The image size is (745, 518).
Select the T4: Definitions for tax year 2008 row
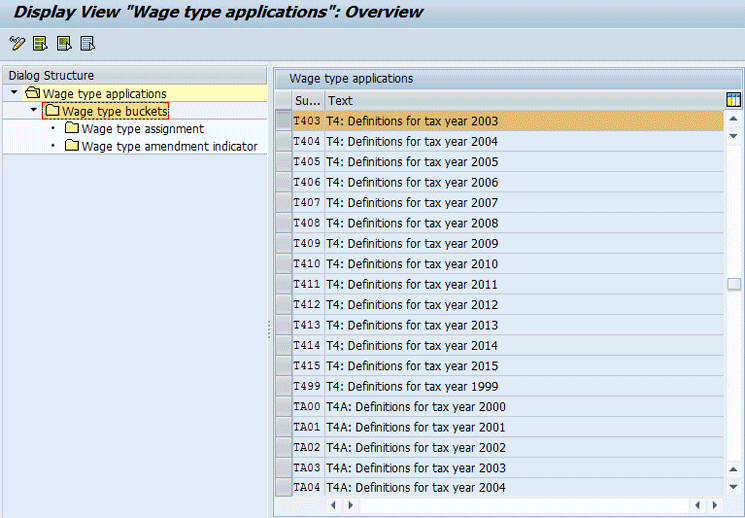412,223
